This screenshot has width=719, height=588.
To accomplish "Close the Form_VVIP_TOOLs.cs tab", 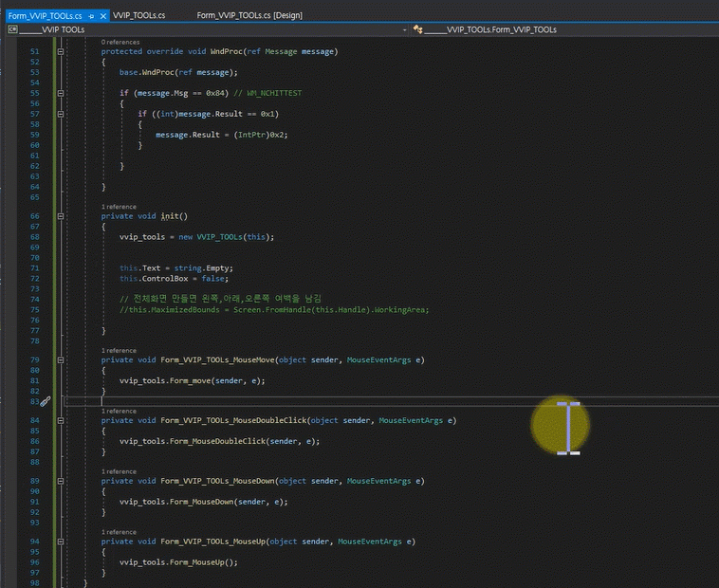I will point(103,16).
